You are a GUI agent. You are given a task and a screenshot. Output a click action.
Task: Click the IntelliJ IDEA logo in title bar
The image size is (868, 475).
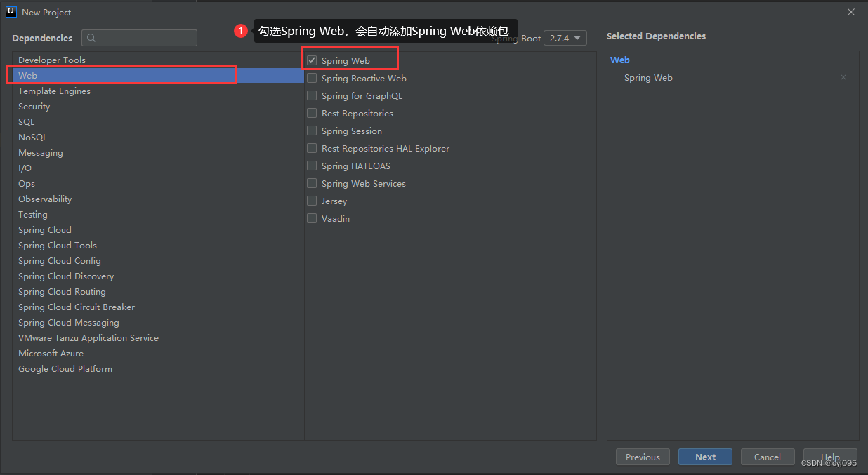click(x=11, y=12)
